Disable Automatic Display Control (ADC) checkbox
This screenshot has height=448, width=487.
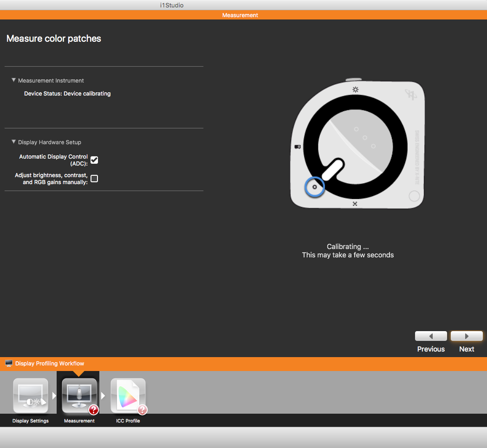pyautogui.click(x=94, y=160)
